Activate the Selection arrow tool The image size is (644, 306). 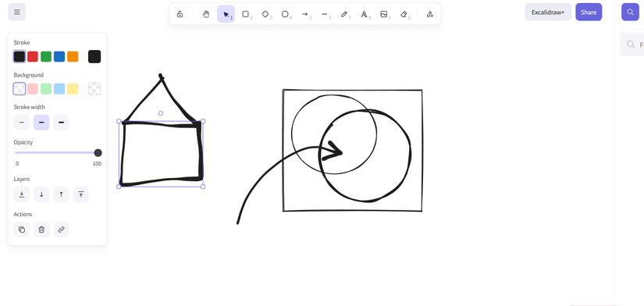tap(226, 14)
